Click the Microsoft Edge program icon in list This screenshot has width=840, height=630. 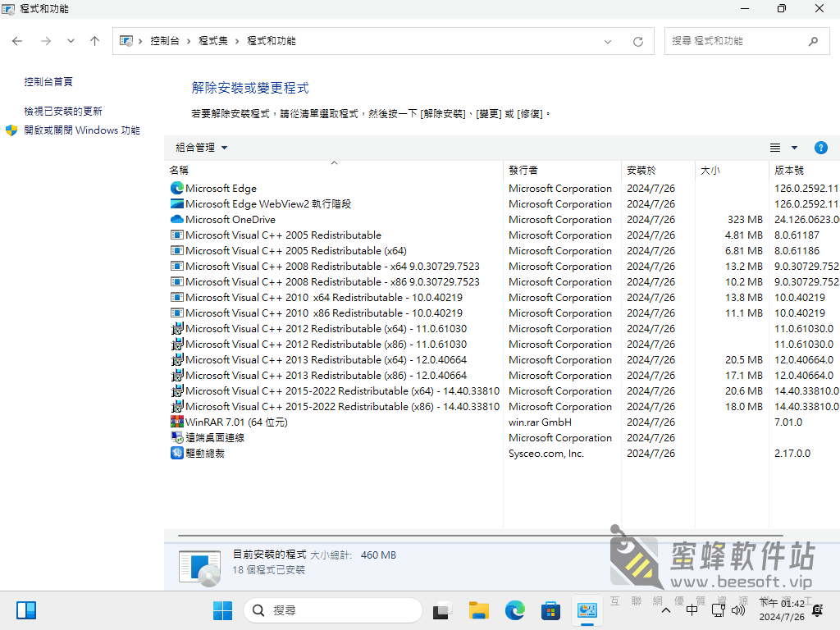click(x=177, y=188)
